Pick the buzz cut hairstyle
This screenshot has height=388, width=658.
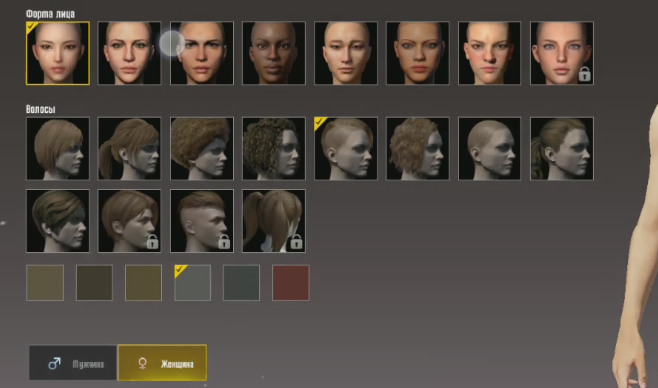[x=489, y=149]
